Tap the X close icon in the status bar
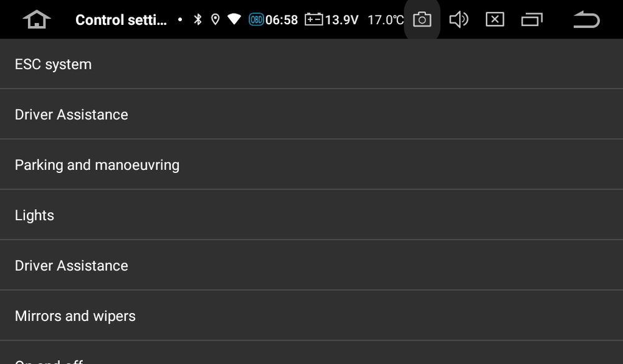This screenshot has height=364, width=623. (495, 19)
